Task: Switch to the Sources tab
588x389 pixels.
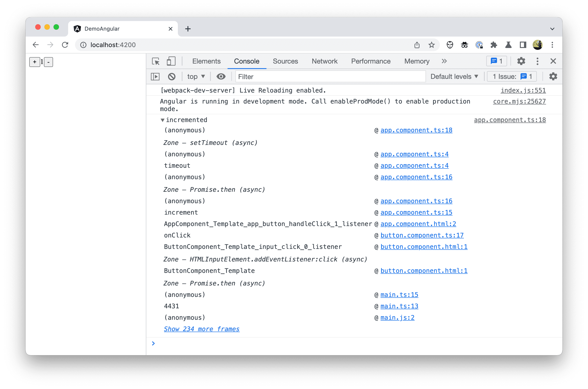Action: tap(286, 61)
